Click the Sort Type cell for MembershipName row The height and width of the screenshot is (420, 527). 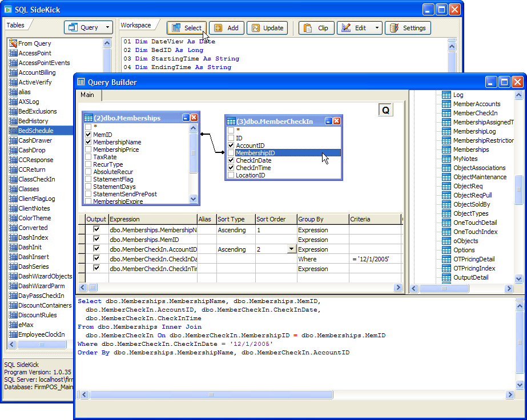coord(236,230)
